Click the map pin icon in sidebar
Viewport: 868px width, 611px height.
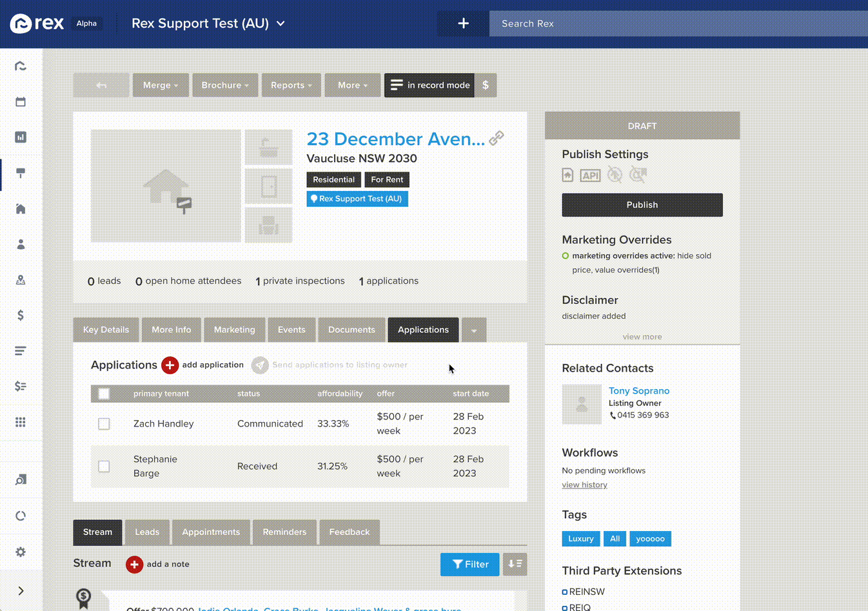pos(20,279)
